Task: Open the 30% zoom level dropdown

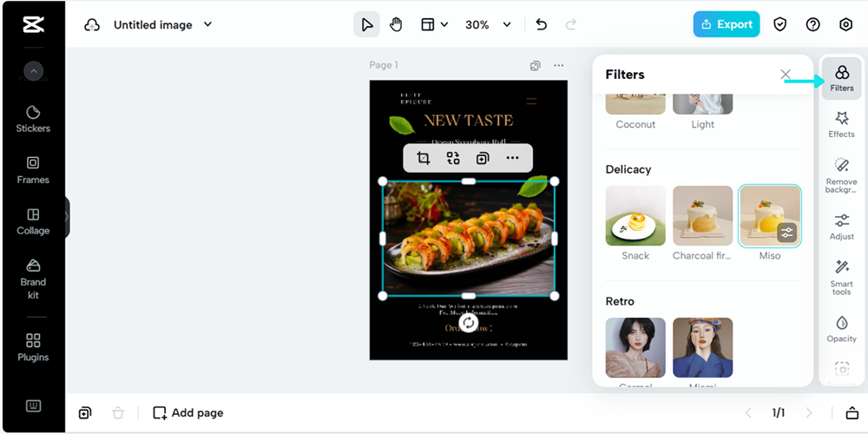Action: pyautogui.click(x=487, y=24)
